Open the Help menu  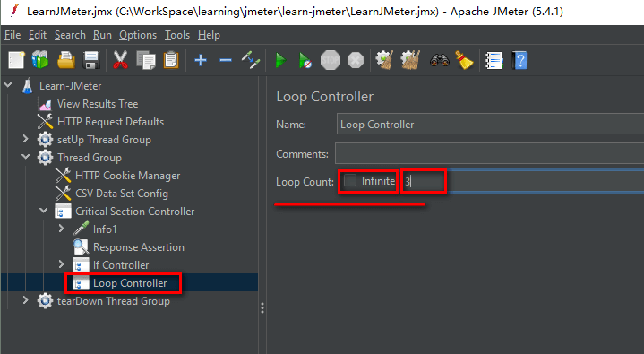pos(209,35)
